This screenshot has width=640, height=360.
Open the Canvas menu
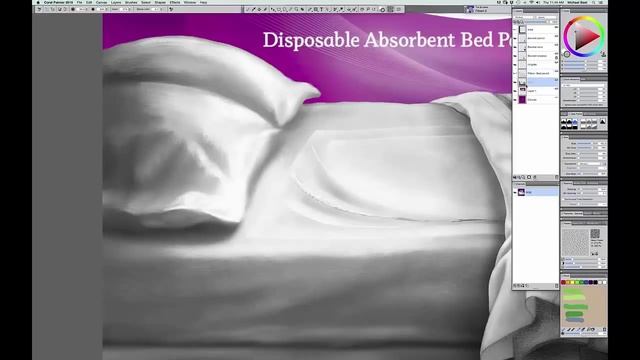point(101,2)
